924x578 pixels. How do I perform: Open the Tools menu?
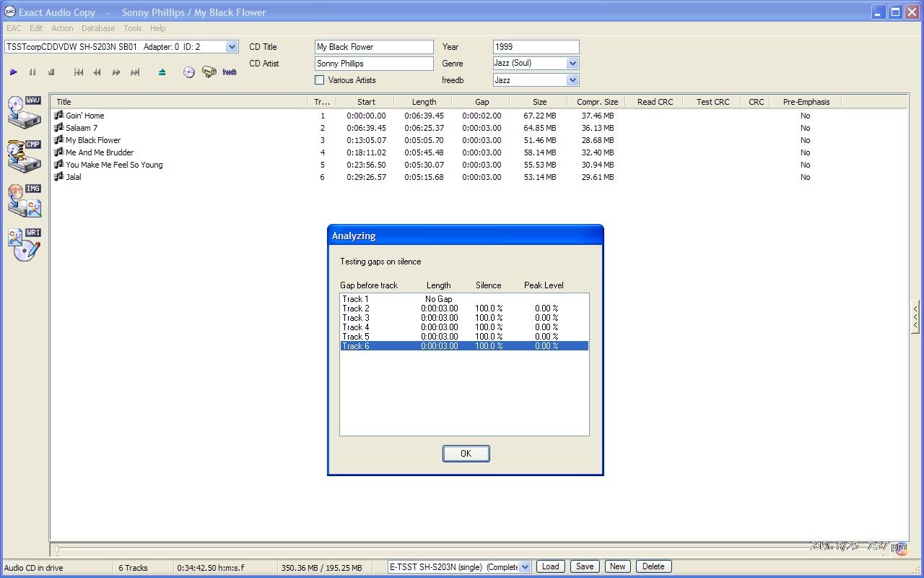(133, 28)
